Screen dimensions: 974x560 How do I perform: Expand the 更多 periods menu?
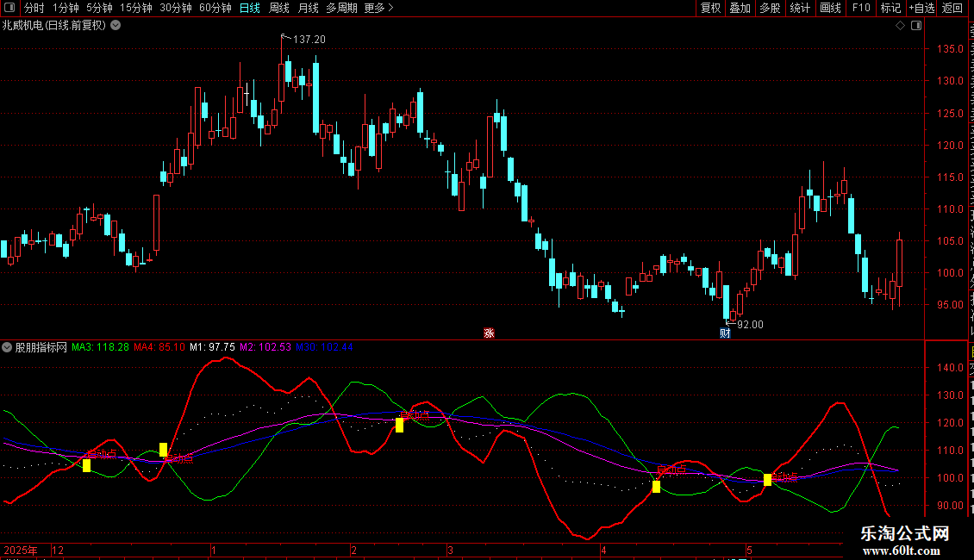pyautogui.click(x=378, y=8)
